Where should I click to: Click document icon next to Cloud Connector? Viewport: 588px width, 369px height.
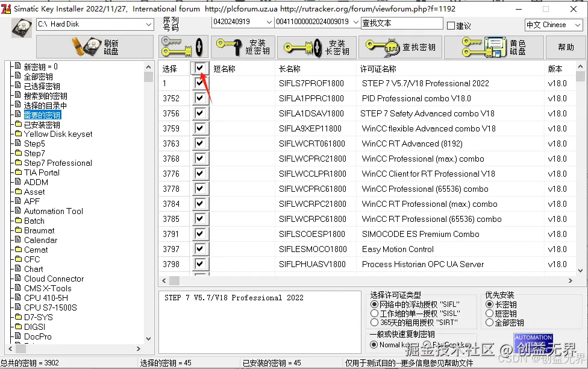pos(18,278)
